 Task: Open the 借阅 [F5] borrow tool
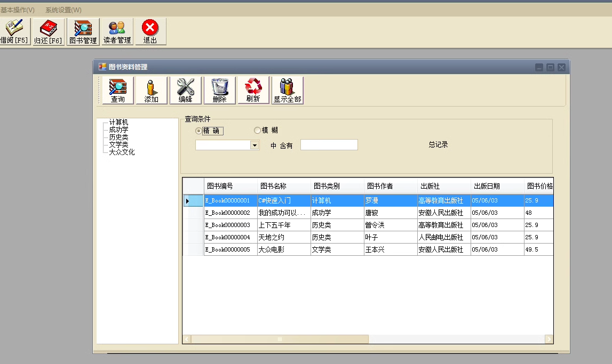tap(14, 31)
